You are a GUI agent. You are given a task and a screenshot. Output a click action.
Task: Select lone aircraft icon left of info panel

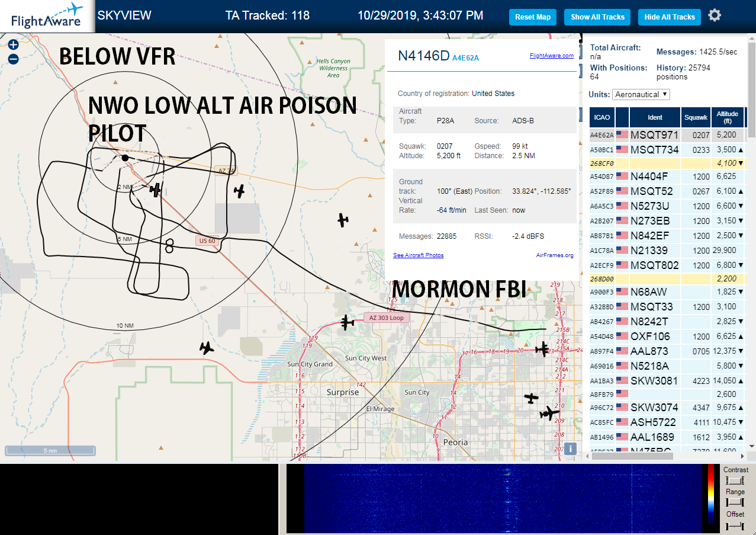(x=343, y=220)
